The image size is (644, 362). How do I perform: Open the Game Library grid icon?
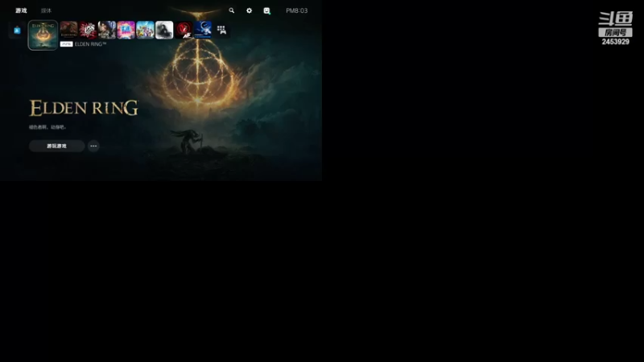coord(221,30)
